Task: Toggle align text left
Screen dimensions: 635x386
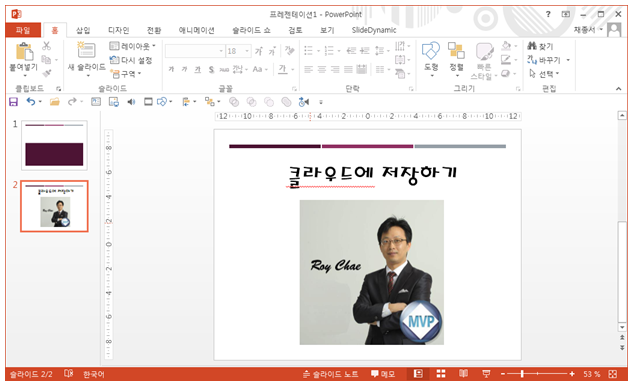Action: [x=309, y=70]
